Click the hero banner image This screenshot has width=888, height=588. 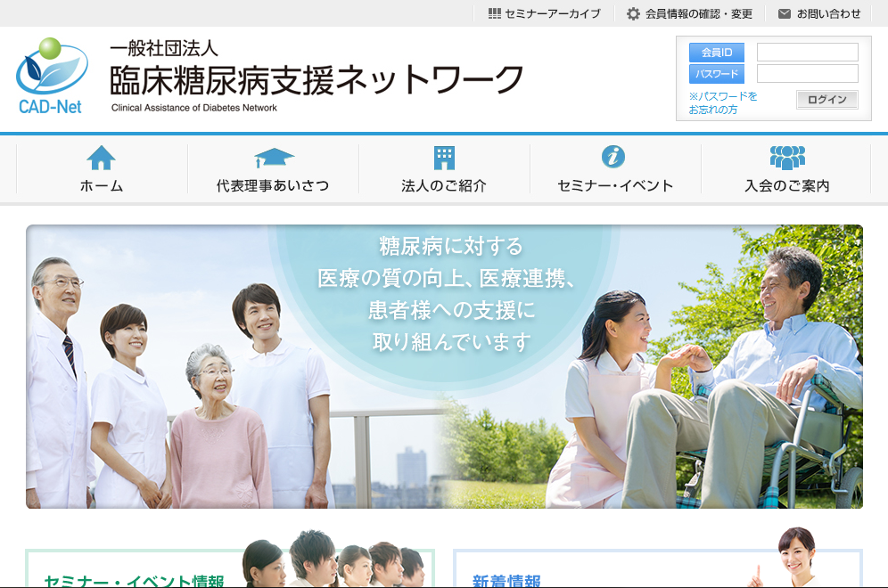click(444, 366)
